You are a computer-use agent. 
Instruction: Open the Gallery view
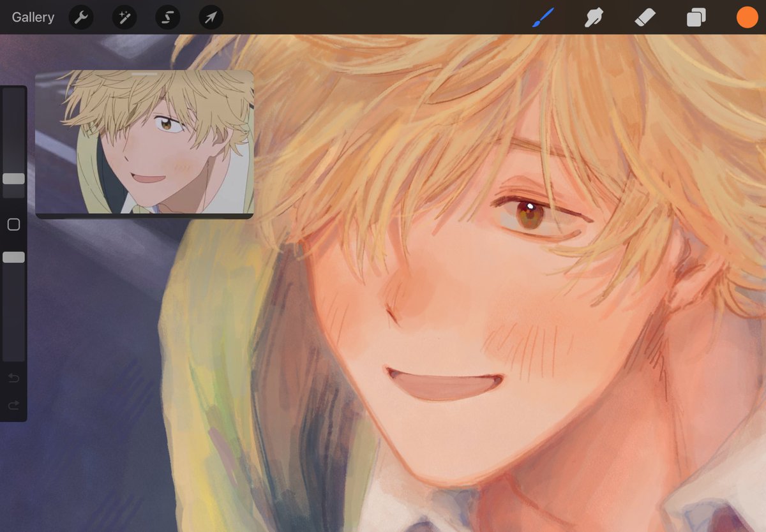pos(33,17)
